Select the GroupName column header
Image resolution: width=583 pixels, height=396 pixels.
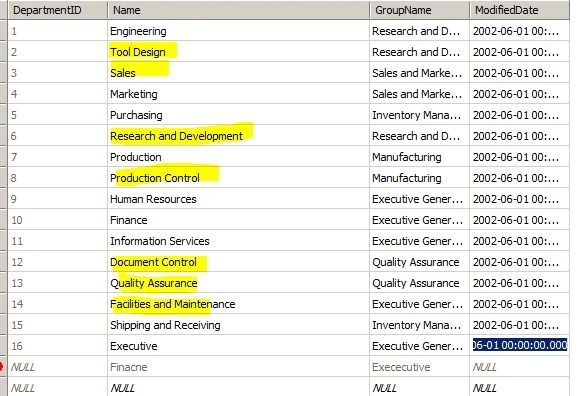pyautogui.click(x=419, y=10)
